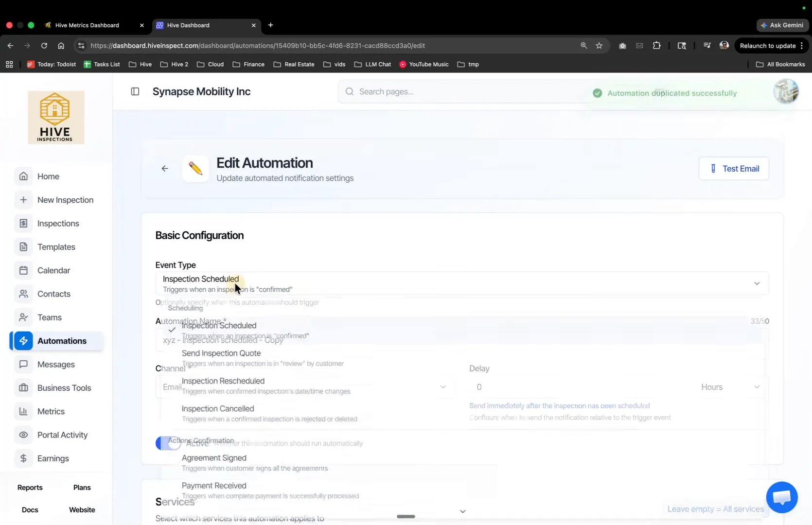
Task: Open Tasks List bookmark
Action: (x=102, y=64)
